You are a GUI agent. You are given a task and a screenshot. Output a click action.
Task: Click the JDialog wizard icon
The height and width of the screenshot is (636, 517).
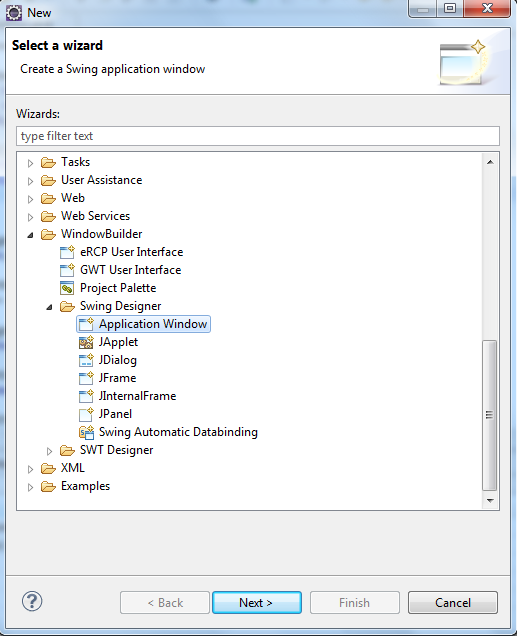click(x=86, y=360)
